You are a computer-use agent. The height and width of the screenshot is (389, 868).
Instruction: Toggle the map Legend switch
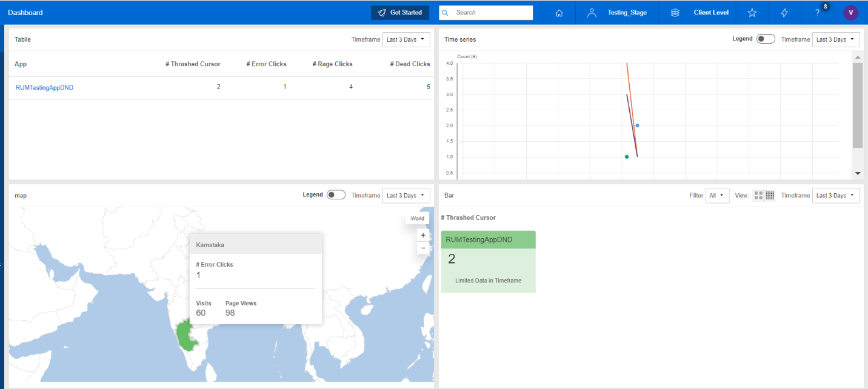[x=336, y=195]
